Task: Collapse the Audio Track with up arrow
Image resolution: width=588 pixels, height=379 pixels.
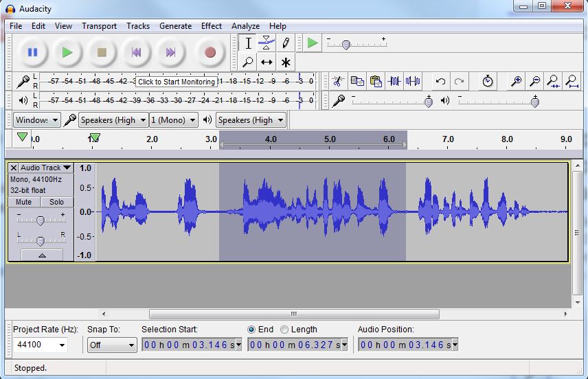Action: point(42,255)
